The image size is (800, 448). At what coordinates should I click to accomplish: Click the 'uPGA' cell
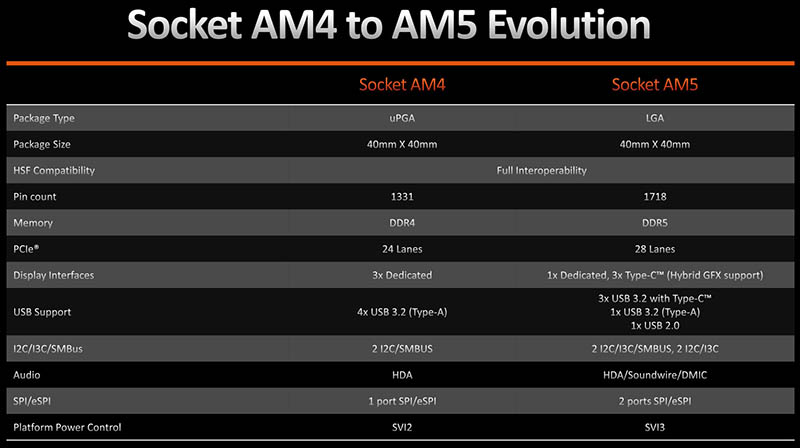pyautogui.click(x=402, y=118)
